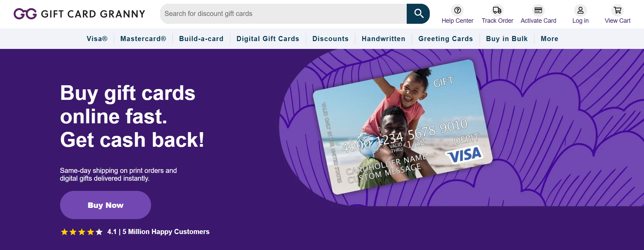Click the Buy Now button
The image size is (644, 250).
click(x=106, y=205)
